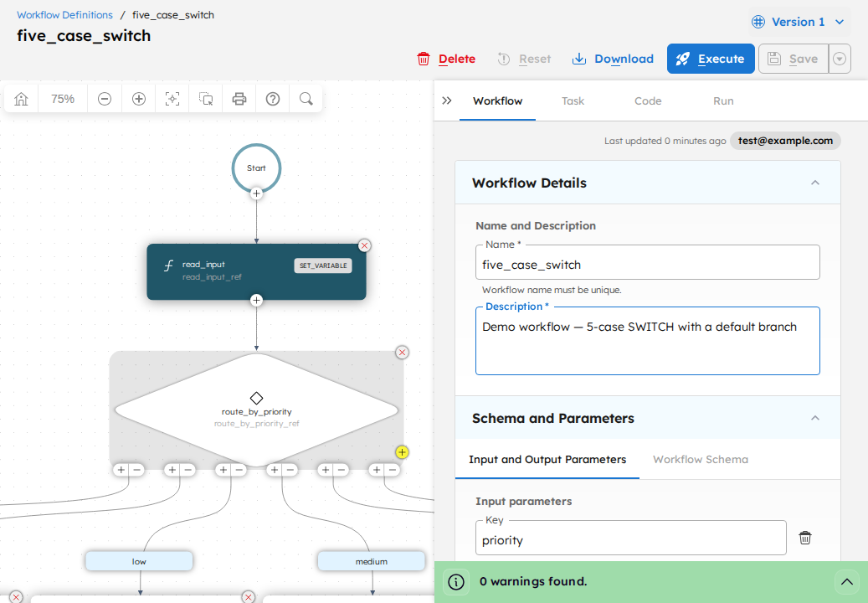Click the second switch branch minus button
The image size is (868, 603).
(x=188, y=470)
